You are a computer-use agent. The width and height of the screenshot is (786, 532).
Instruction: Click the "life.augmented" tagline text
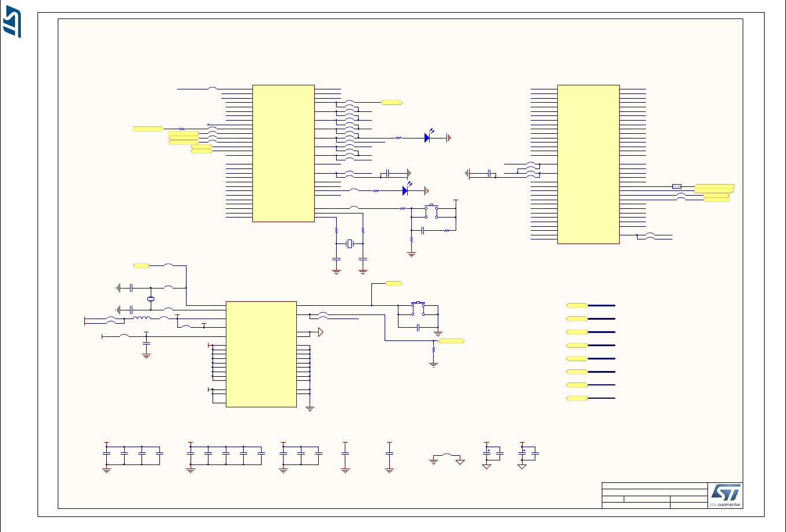pyautogui.click(x=724, y=505)
